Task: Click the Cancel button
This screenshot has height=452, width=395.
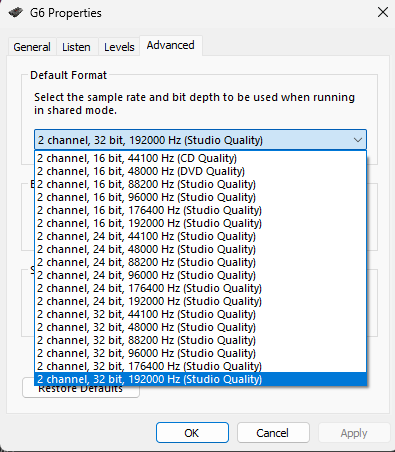Action: point(273,433)
